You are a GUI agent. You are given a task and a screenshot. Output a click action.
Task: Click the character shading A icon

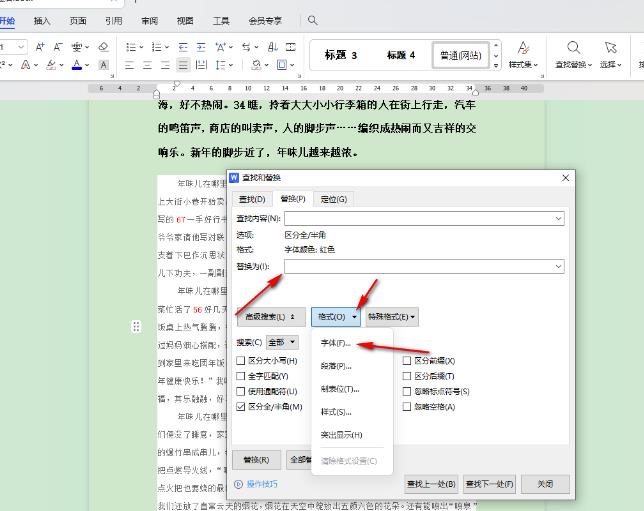(104, 65)
